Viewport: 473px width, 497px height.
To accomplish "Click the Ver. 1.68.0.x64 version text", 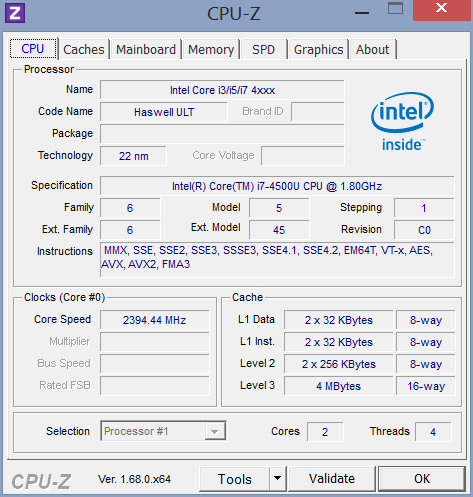I will 134,479.
